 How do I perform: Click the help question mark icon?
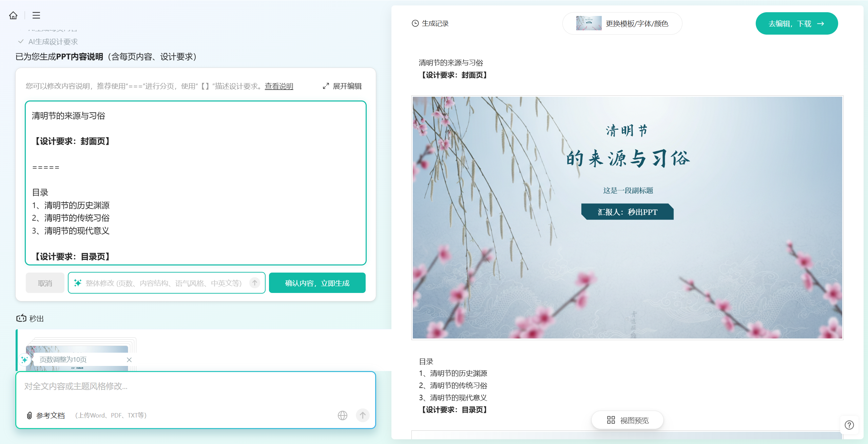click(x=849, y=425)
